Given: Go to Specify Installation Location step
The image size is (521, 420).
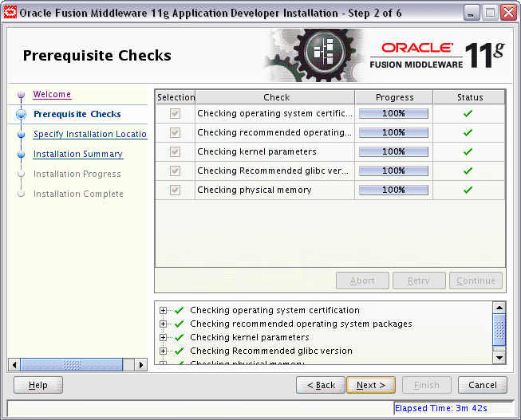Looking at the screenshot, I should (x=90, y=134).
